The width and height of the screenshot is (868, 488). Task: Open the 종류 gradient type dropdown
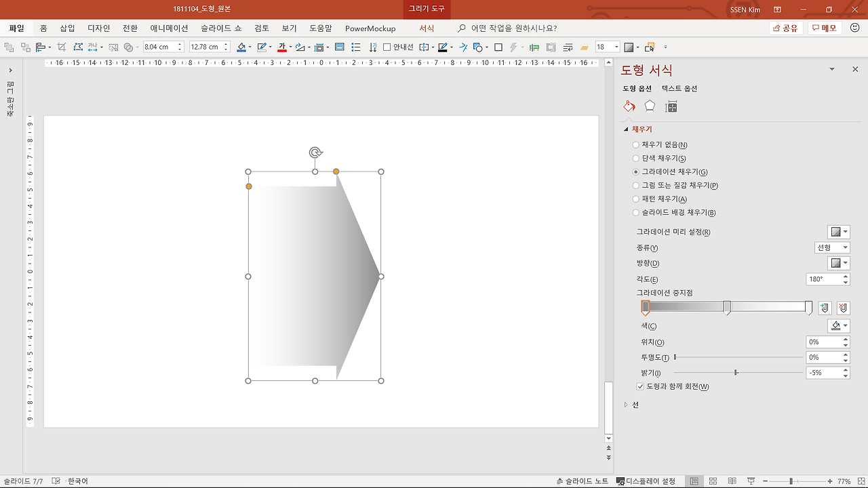(x=832, y=248)
